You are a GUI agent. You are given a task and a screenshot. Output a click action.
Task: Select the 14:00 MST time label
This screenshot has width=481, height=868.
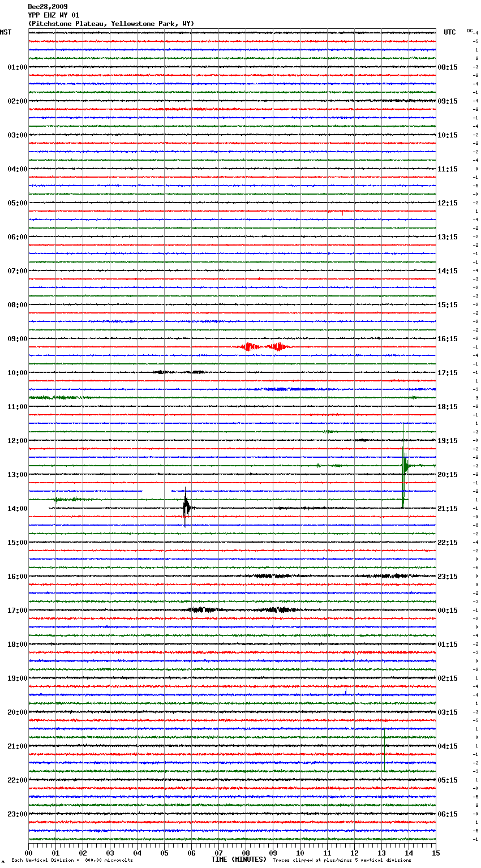pos(18,509)
